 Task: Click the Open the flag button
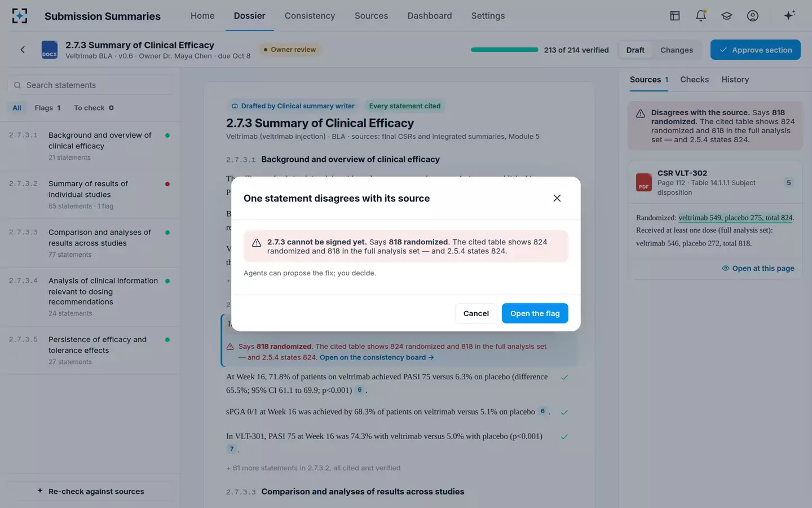(535, 313)
